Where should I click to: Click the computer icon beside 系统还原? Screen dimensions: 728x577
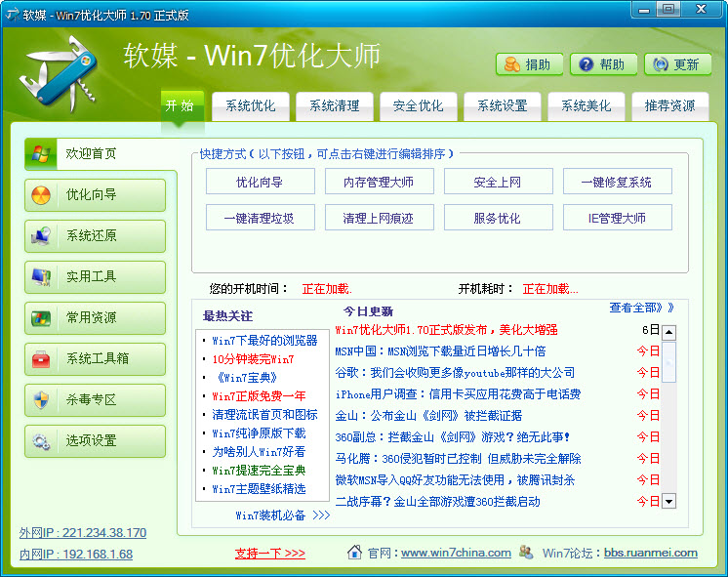[x=41, y=236]
